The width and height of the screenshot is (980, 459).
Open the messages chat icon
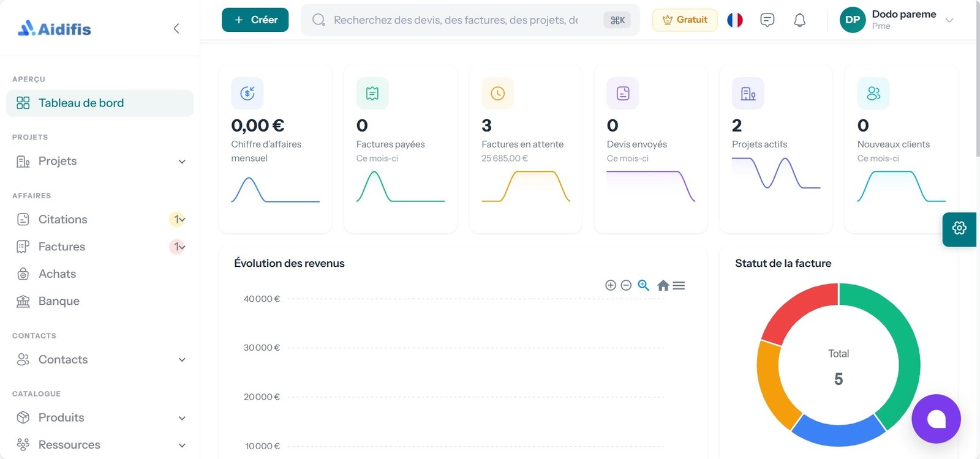click(x=767, y=20)
